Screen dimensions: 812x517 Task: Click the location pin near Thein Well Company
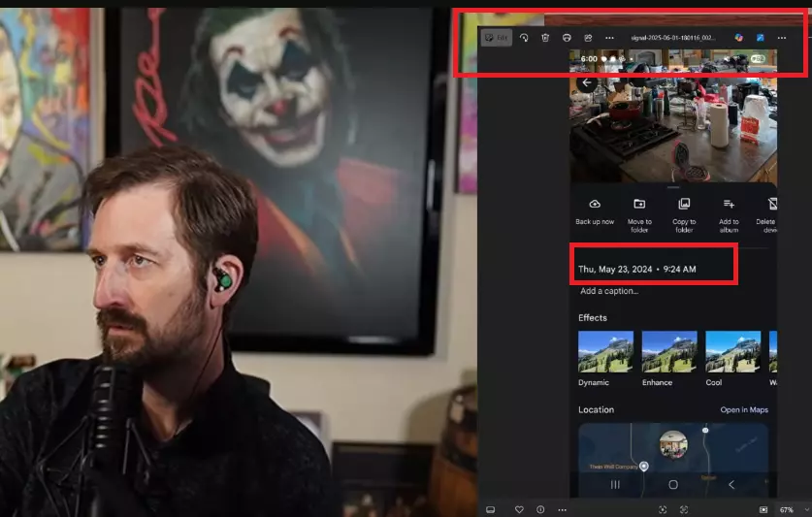coord(644,467)
